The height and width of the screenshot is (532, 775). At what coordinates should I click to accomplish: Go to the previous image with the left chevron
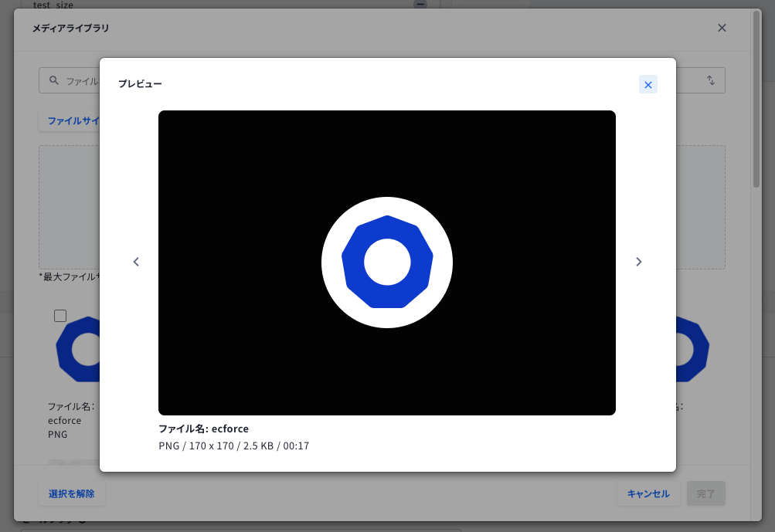(x=136, y=262)
